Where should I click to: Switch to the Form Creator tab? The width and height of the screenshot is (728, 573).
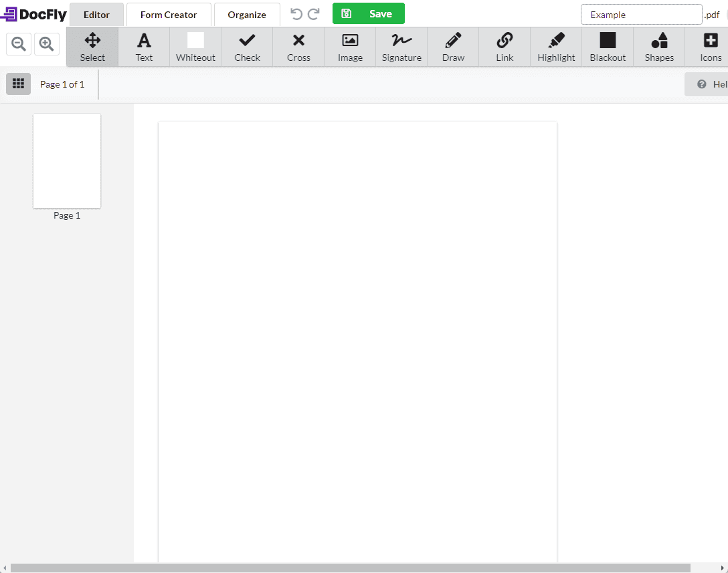169,15
